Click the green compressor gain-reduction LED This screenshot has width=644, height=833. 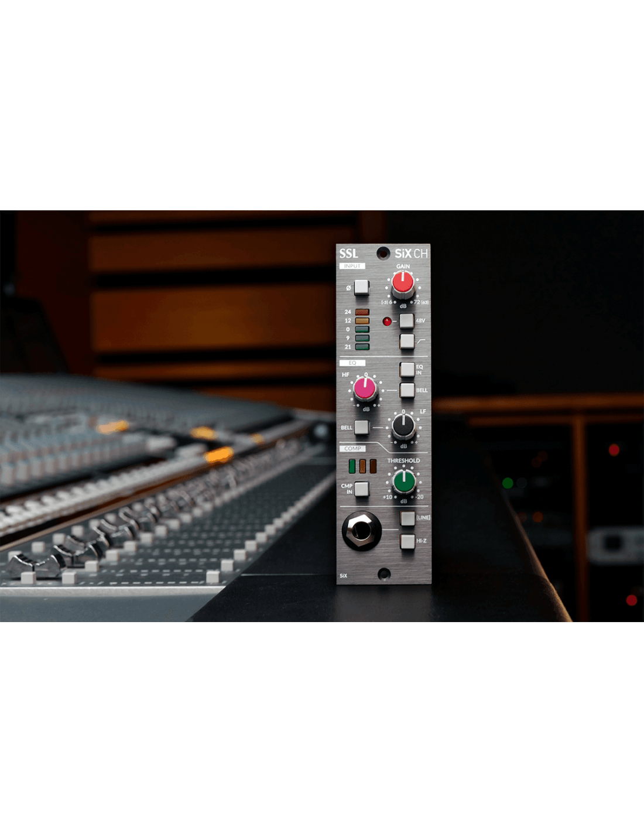tap(352, 466)
